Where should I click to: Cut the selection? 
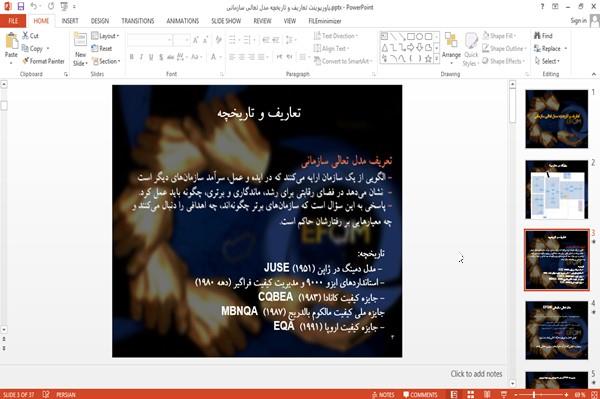click(30, 36)
